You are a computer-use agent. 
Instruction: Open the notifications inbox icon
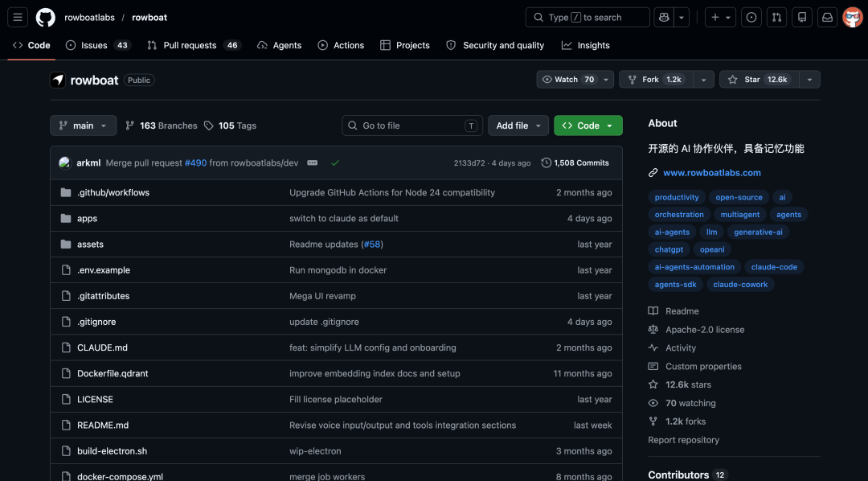click(827, 17)
